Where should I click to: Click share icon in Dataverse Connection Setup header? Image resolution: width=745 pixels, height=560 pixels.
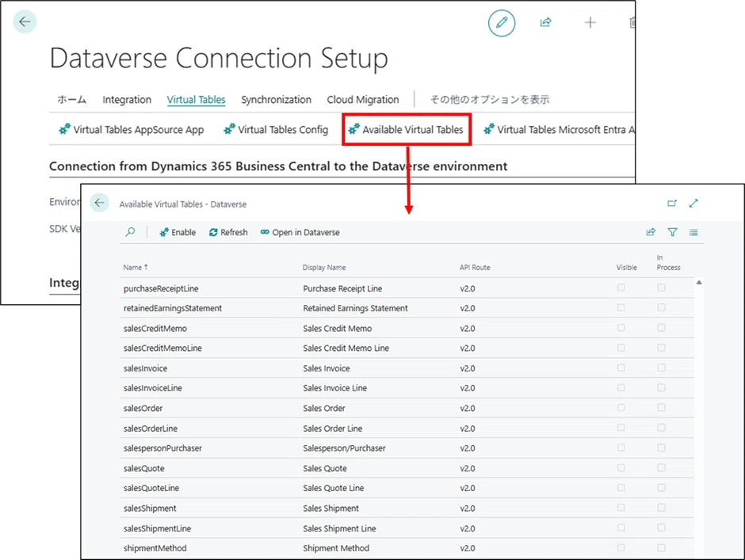545,22
